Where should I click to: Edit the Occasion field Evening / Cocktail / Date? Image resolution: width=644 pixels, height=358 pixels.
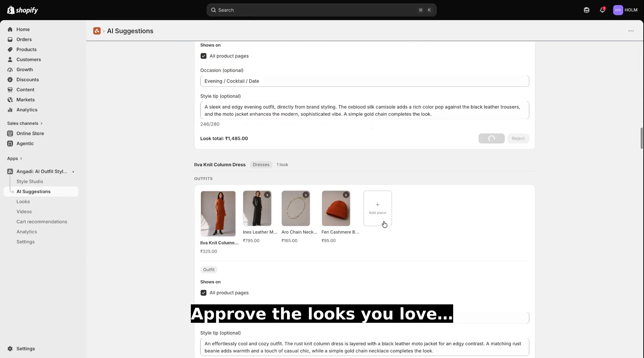[x=365, y=81]
